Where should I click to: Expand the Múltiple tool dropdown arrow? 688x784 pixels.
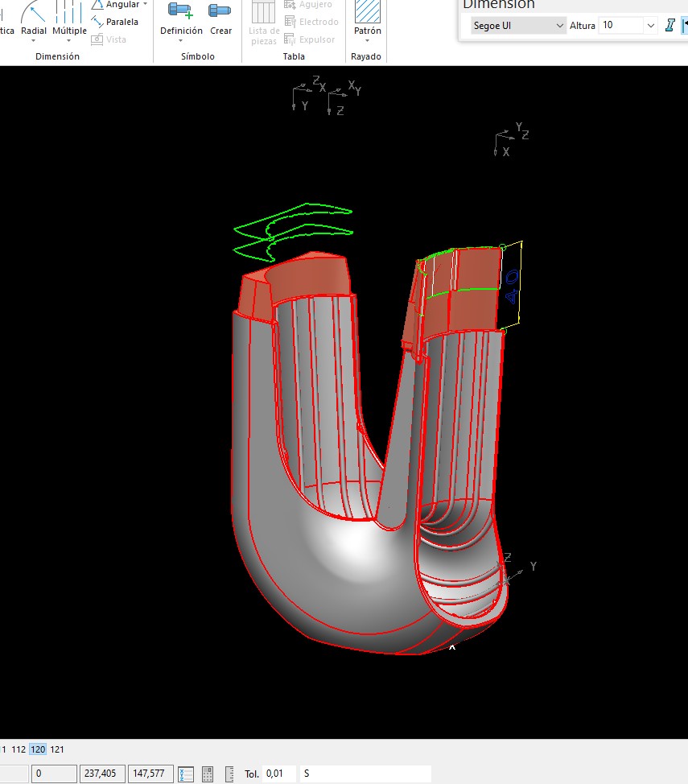[x=69, y=41]
